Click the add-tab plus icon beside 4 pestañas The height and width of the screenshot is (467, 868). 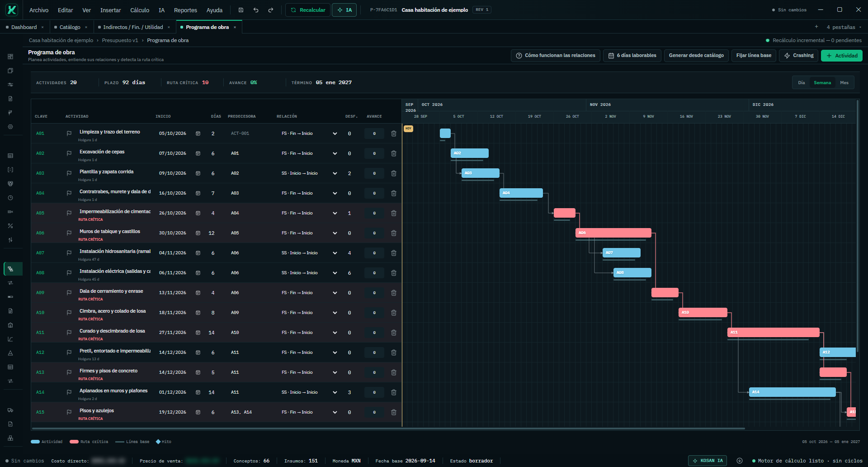[x=816, y=27]
